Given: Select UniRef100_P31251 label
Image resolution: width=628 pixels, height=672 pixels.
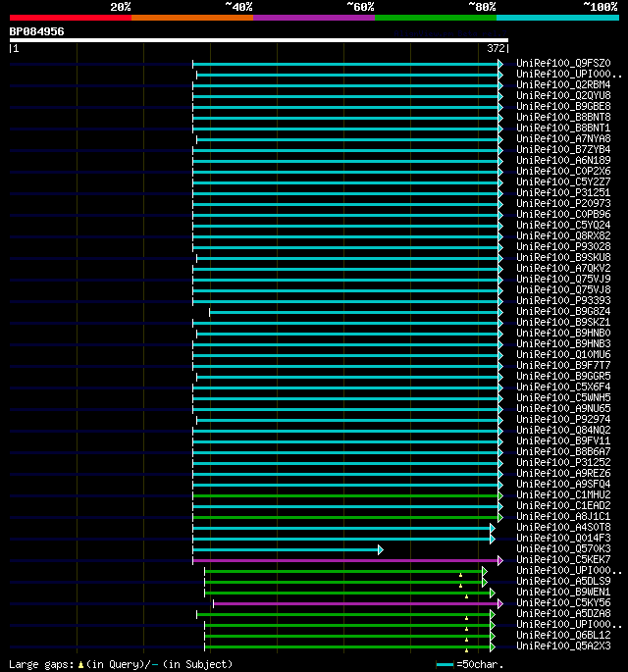Looking at the screenshot, I should point(563,192).
